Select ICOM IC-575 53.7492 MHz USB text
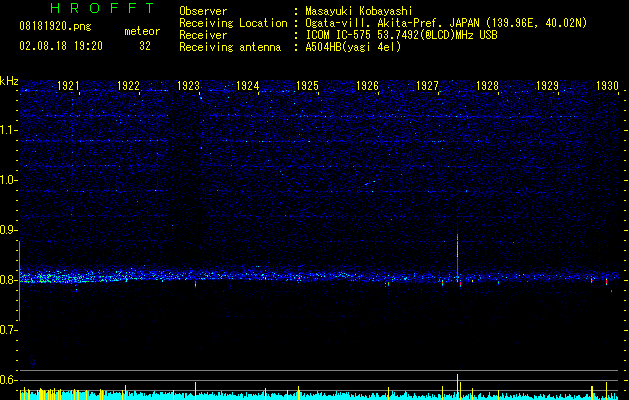629x400 pixels. (401, 35)
